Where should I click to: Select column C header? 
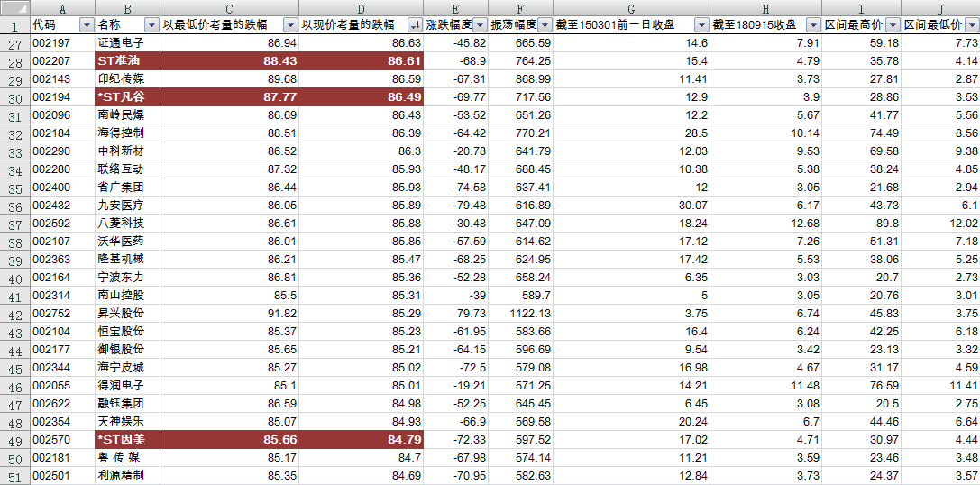pos(229,8)
